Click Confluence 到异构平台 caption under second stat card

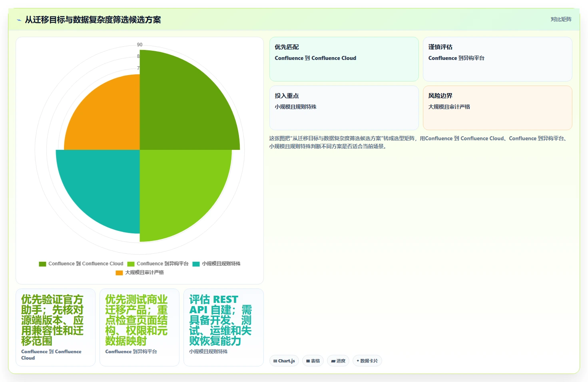click(131, 352)
